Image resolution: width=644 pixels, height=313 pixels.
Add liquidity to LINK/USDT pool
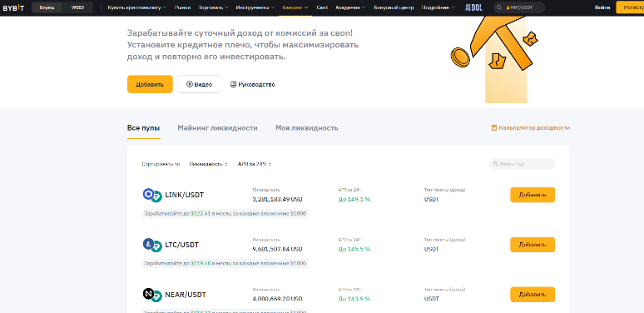533,195
